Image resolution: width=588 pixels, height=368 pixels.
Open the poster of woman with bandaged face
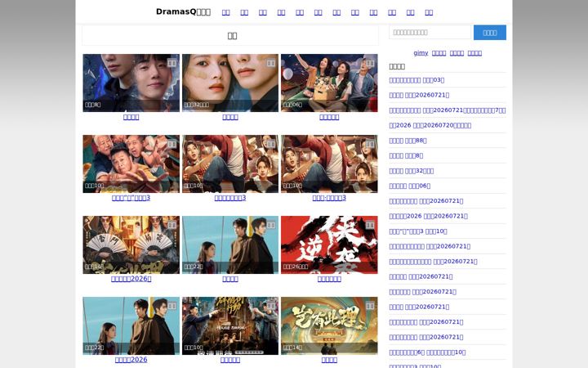(230, 83)
